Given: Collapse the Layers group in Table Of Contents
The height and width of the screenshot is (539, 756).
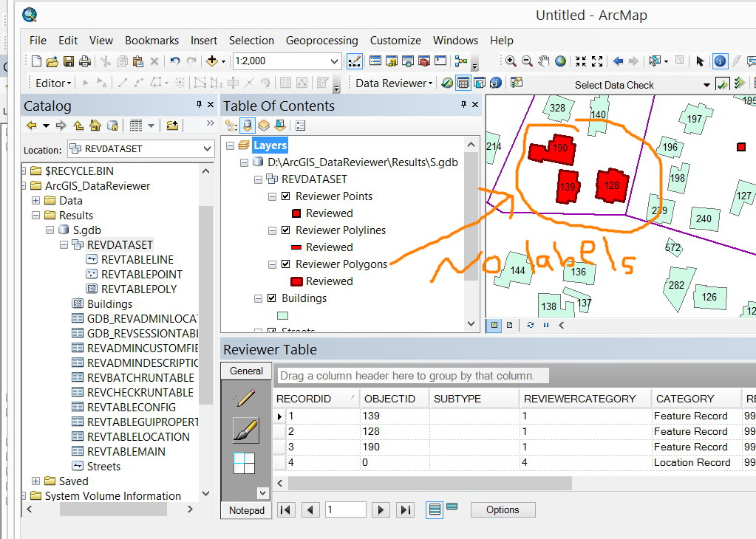Looking at the screenshot, I should coord(230,145).
